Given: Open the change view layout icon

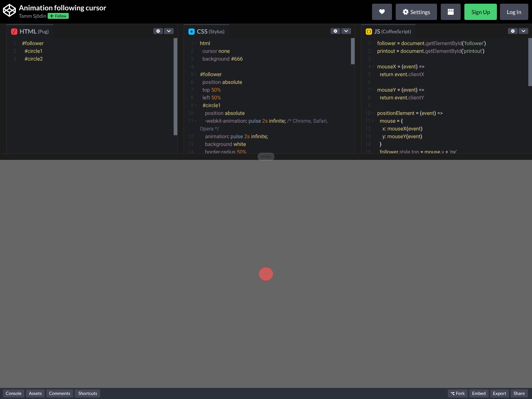Looking at the screenshot, I should point(450,12).
